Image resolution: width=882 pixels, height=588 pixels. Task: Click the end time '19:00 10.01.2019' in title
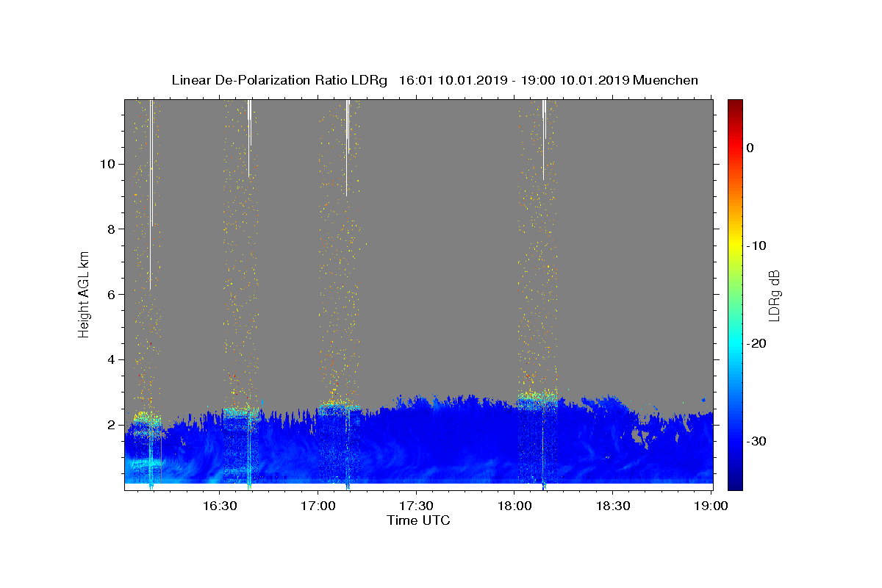tap(576, 80)
